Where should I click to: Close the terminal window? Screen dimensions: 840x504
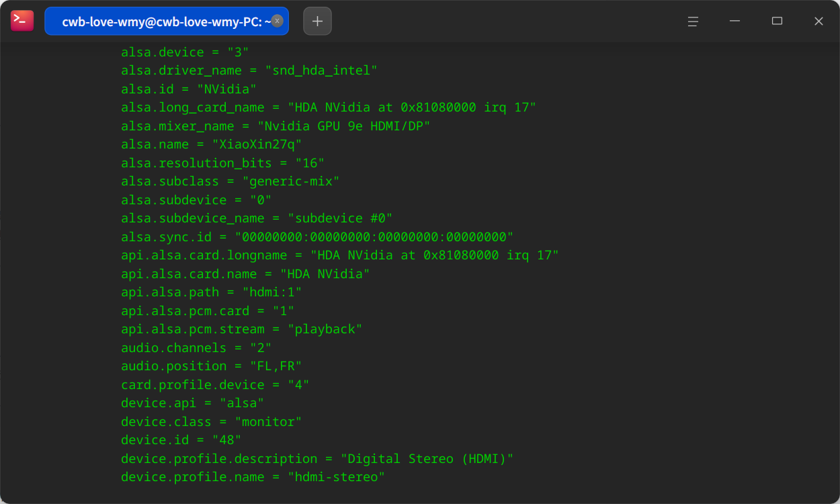818,21
